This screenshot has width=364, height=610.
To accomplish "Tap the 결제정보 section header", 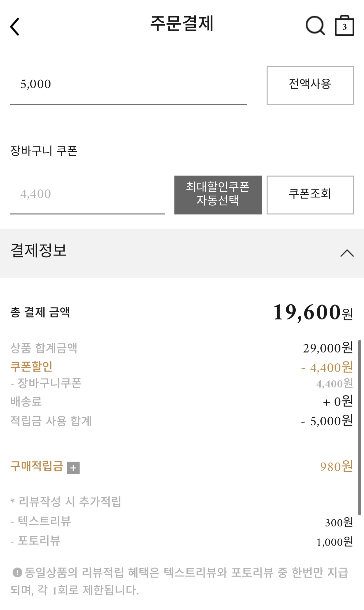I will point(39,251).
